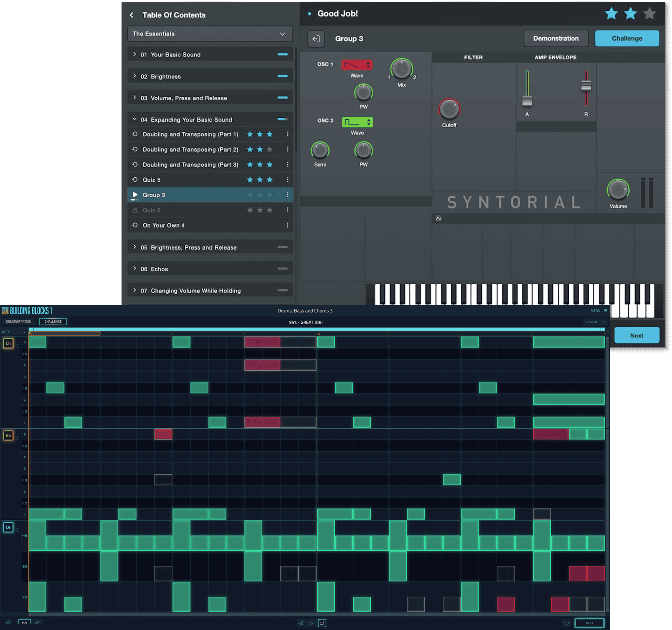Click the Challenge button for Group 3

click(x=627, y=38)
